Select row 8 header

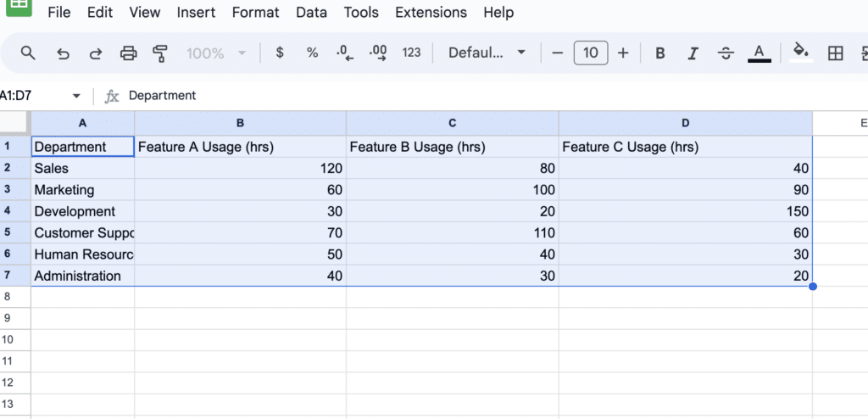pyautogui.click(x=15, y=297)
